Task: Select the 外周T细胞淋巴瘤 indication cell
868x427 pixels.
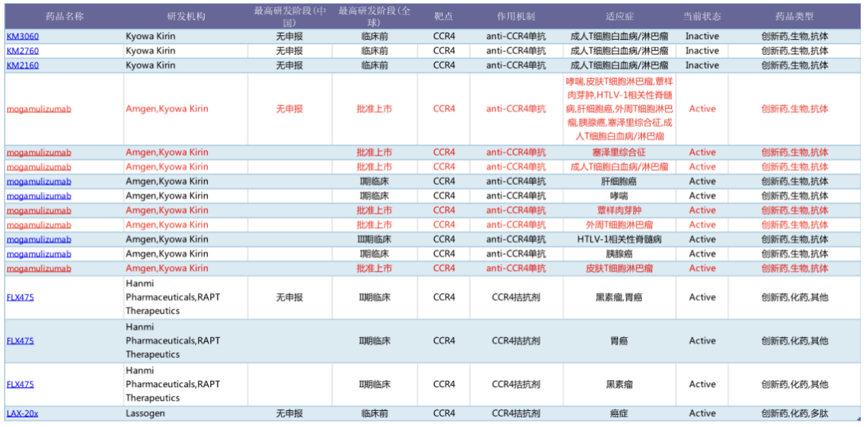Action: pyautogui.click(x=620, y=225)
